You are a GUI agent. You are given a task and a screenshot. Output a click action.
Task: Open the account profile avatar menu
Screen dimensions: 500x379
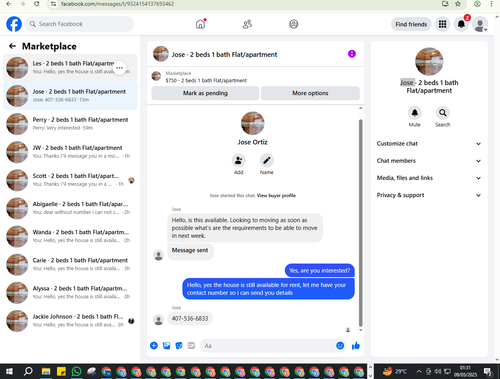click(480, 24)
